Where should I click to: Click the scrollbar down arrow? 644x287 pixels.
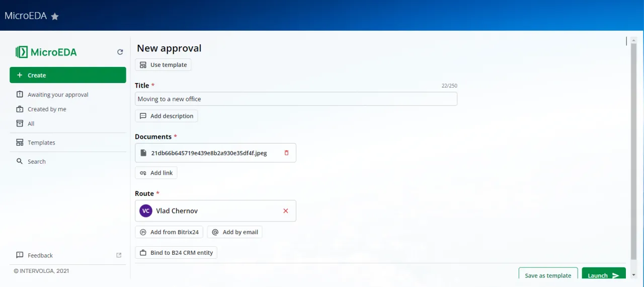(x=633, y=274)
